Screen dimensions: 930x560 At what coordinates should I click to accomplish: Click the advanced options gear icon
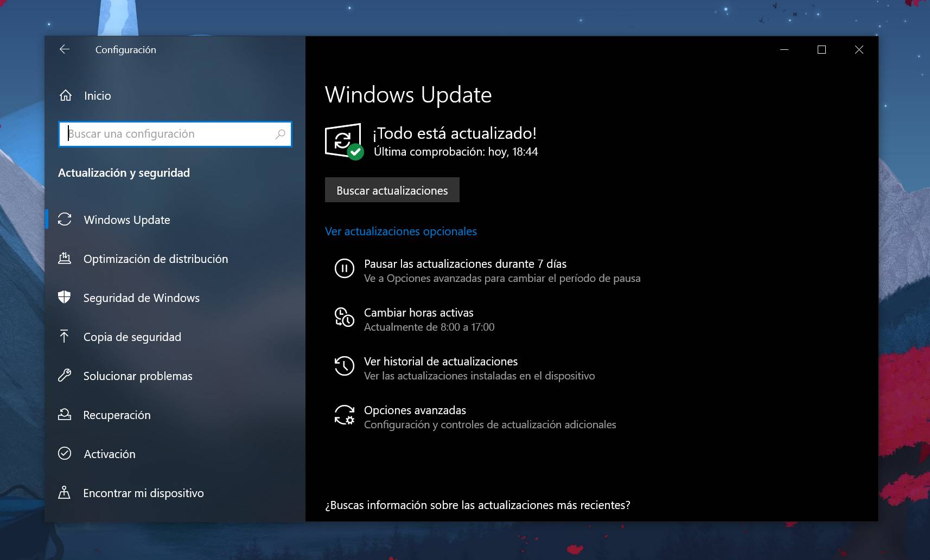coord(345,415)
